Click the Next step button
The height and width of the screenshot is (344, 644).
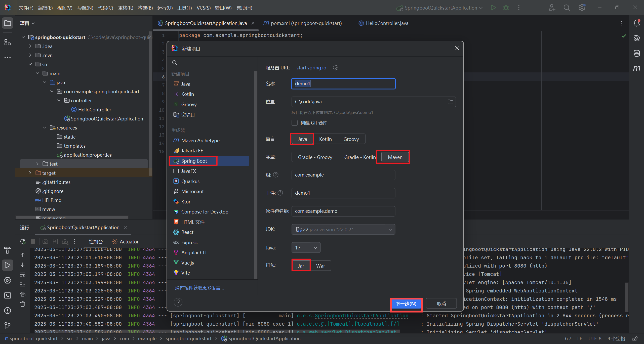click(406, 304)
